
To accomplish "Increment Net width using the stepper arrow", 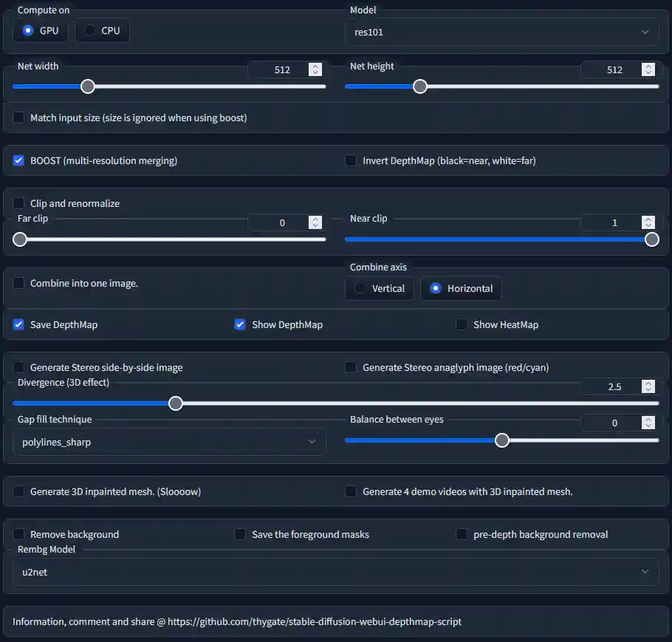I will 315,66.
